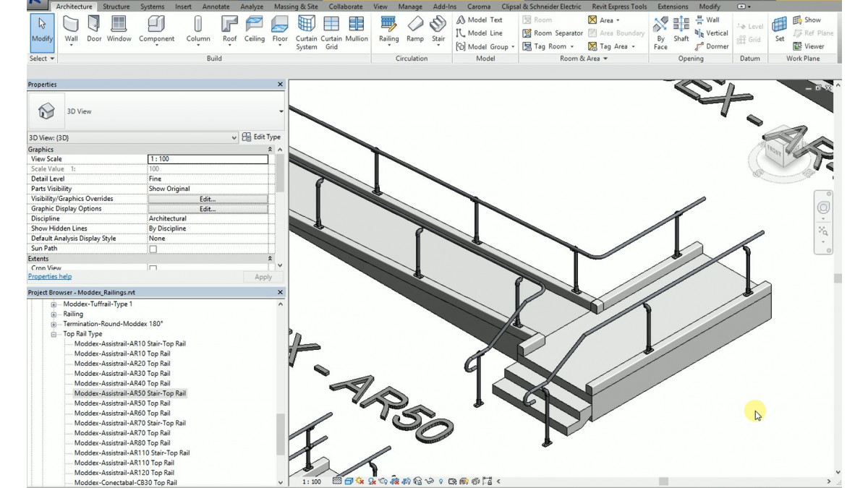The width and height of the screenshot is (868, 488).
Task: Select Moddex-Conectabal-CB30 Top Rail item
Action: point(126,482)
